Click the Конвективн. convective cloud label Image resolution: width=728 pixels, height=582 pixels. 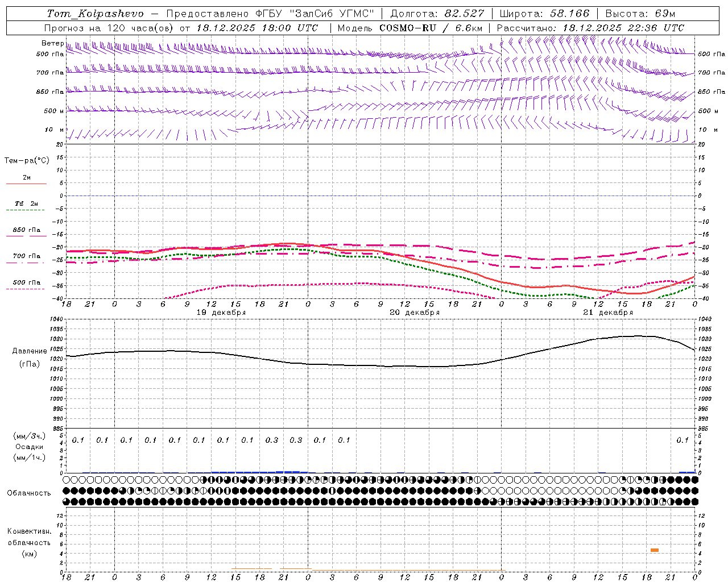[x=29, y=531]
